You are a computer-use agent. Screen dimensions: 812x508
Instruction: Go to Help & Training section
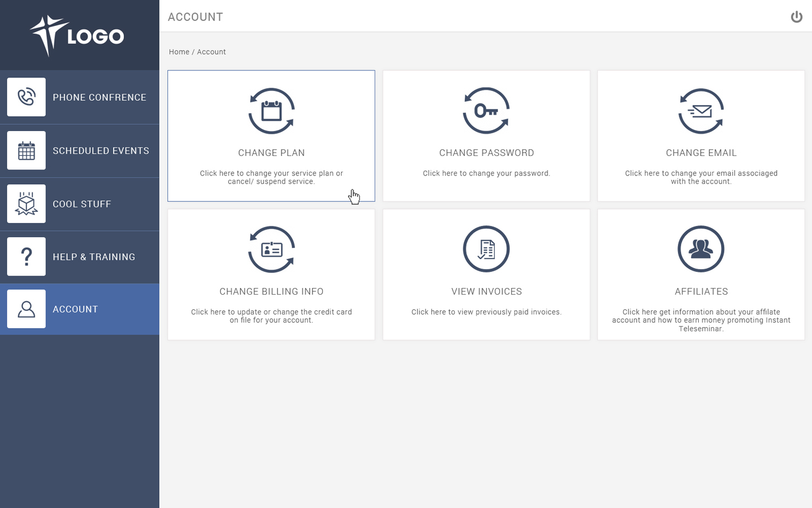[x=94, y=257]
